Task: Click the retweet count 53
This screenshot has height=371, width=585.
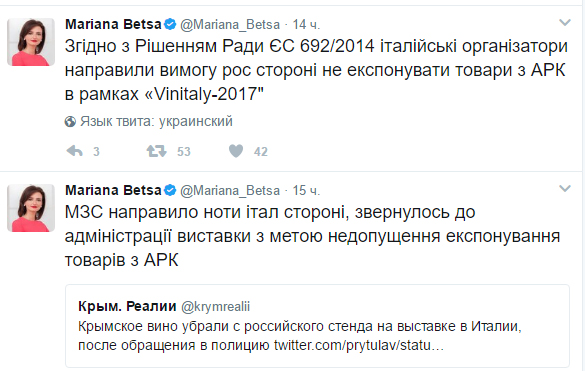Action: click(x=184, y=152)
